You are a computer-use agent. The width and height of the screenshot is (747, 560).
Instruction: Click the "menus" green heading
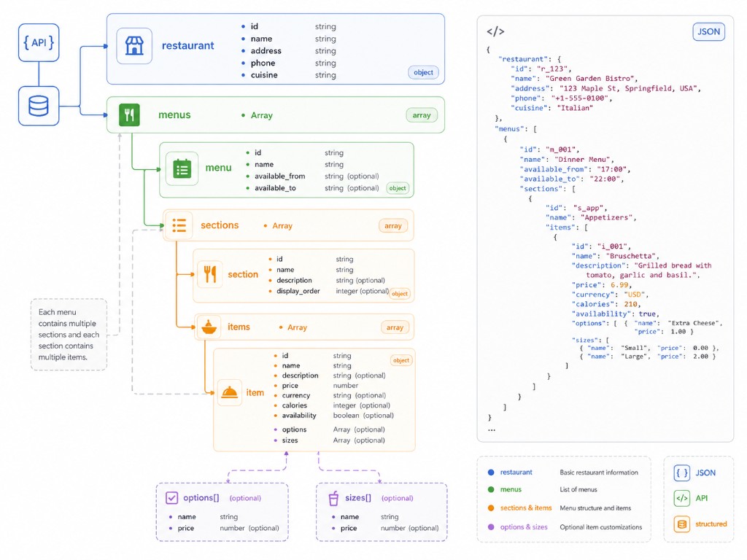click(174, 114)
